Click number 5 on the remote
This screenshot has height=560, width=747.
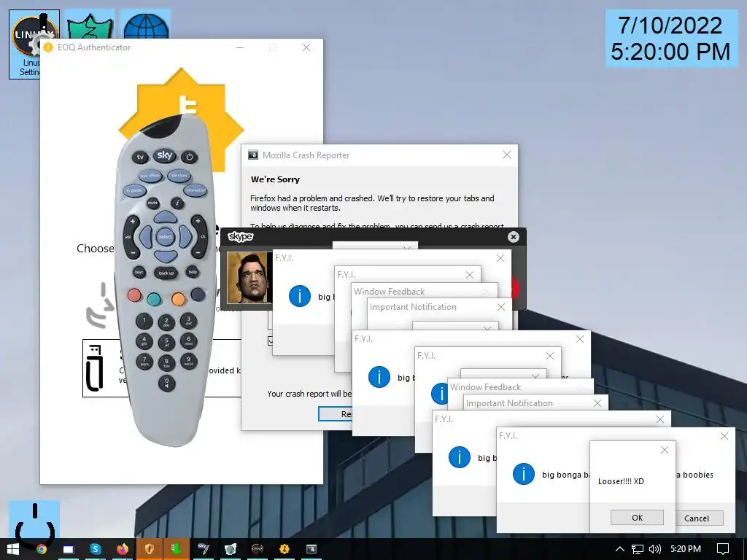[x=166, y=342]
